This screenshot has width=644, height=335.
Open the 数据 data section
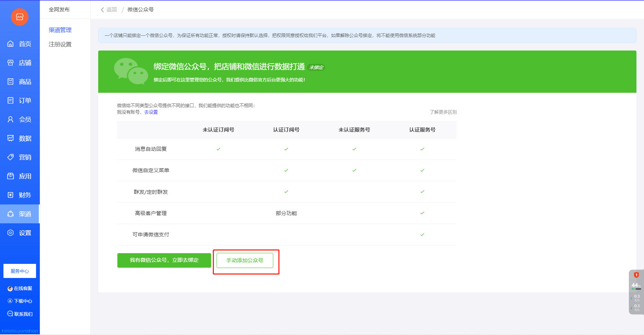[x=20, y=138]
